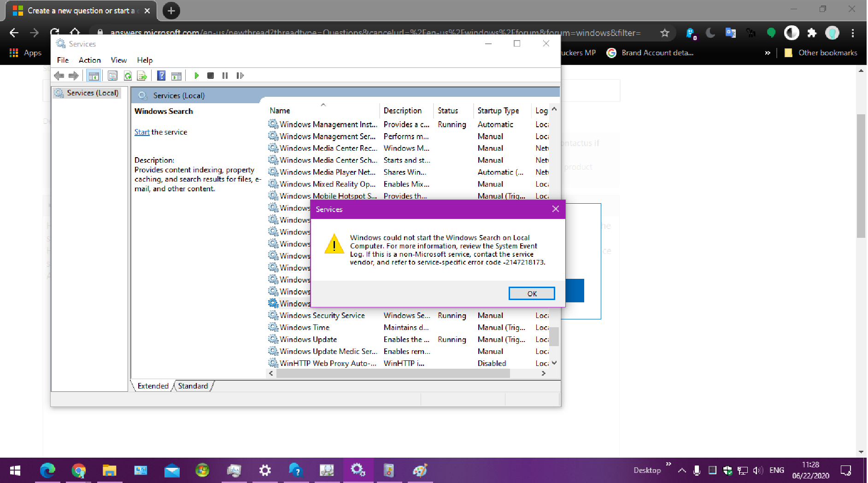The height and width of the screenshot is (483, 868).
Task: Open Mail app from taskbar
Action: (172, 471)
